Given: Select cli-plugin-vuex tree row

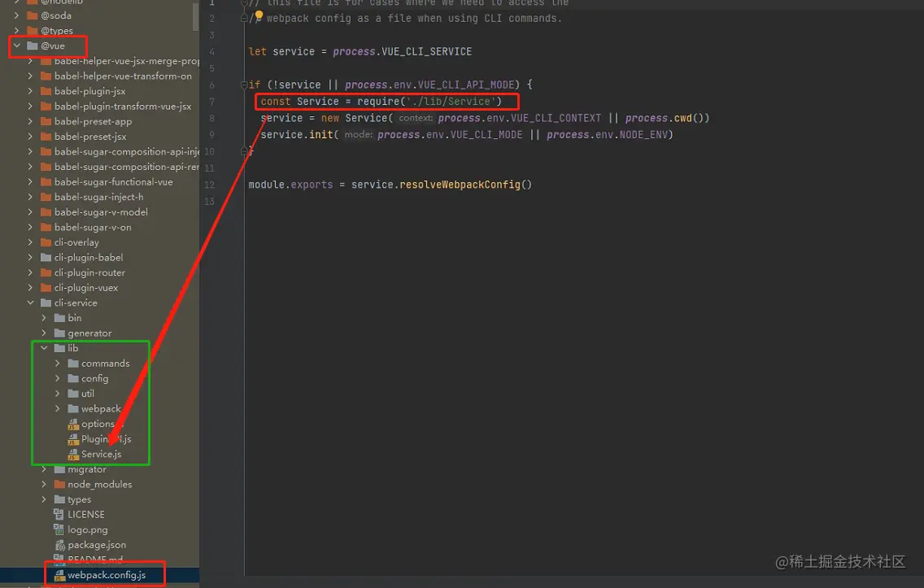Looking at the screenshot, I should [99, 288].
